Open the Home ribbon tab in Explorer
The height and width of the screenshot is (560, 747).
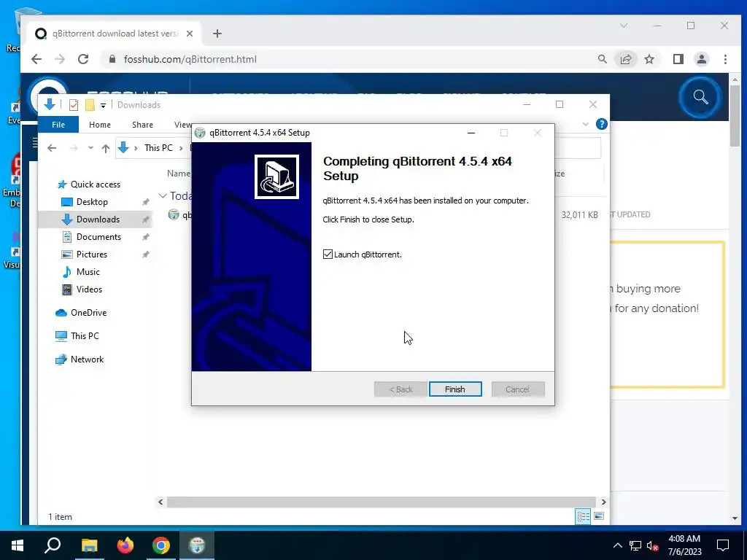[99, 124]
